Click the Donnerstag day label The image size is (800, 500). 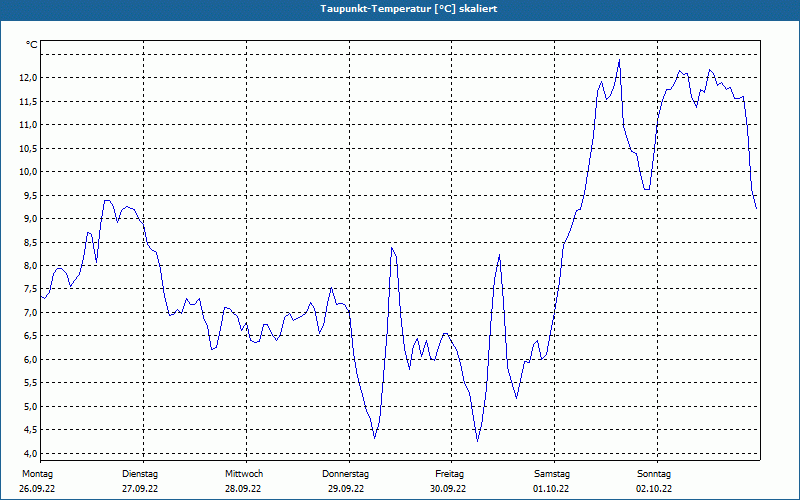point(345,474)
